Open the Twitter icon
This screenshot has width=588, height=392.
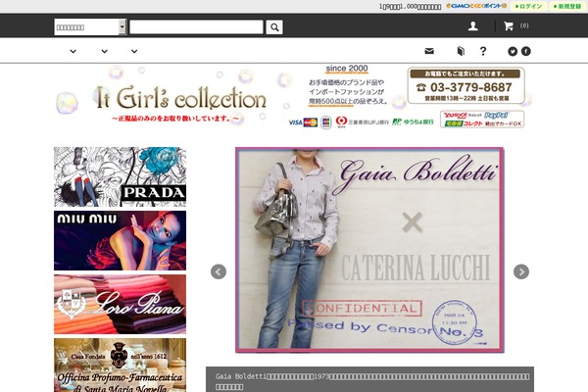click(x=513, y=51)
